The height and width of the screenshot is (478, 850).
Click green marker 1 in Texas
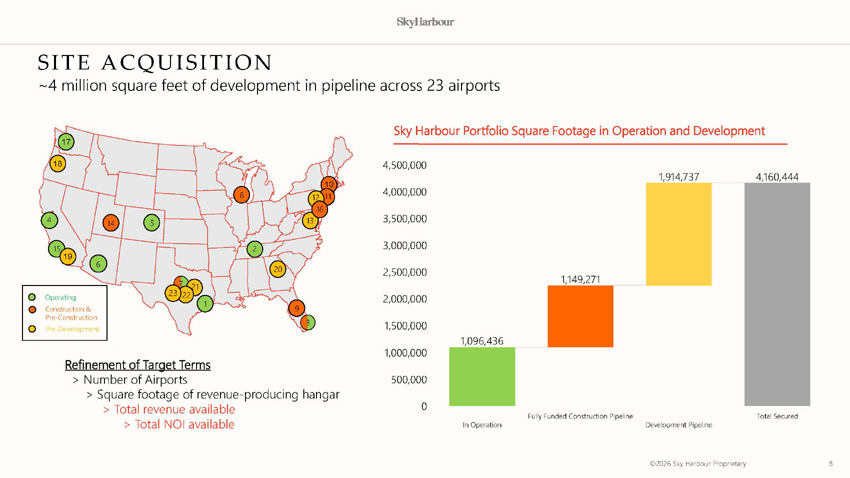[204, 303]
